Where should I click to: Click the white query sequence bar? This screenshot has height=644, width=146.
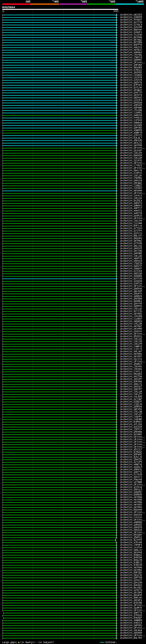[60, 9]
